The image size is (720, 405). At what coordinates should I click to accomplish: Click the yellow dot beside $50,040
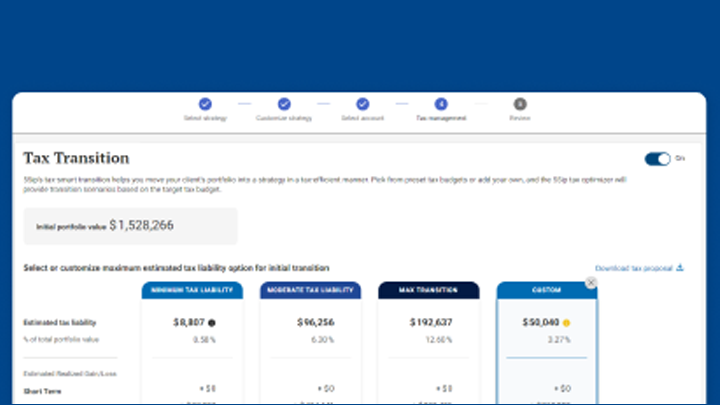(566, 323)
